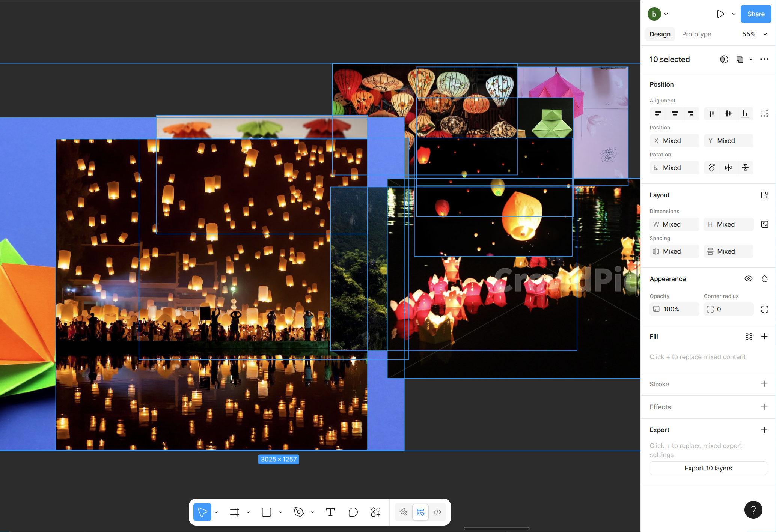
Task: Click the flip horizontal icon
Action: click(x=728, y=168)
